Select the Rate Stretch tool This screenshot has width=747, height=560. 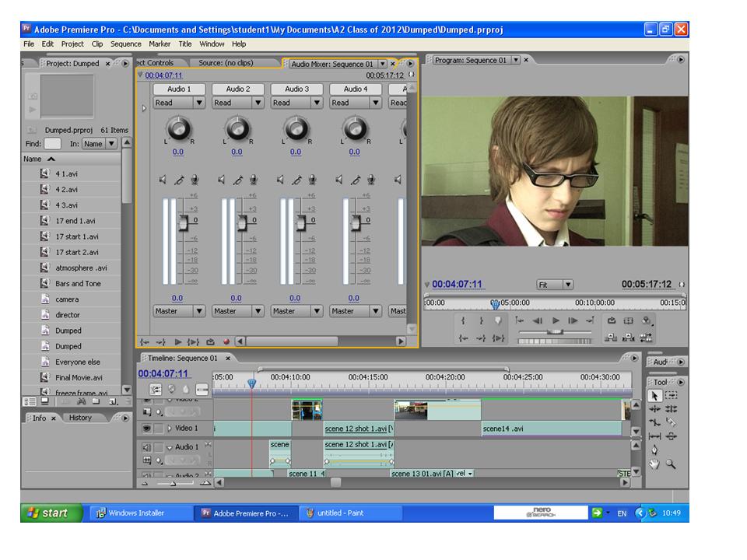(x=654, y=422)
